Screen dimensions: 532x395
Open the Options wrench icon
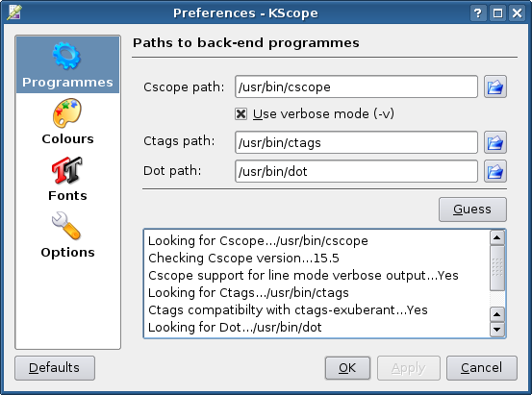tap(66, 226)
